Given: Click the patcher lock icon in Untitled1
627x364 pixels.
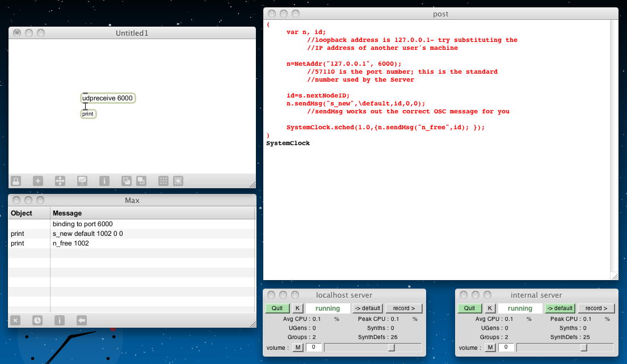Looking at the screenshot, I should click(16, 181).
